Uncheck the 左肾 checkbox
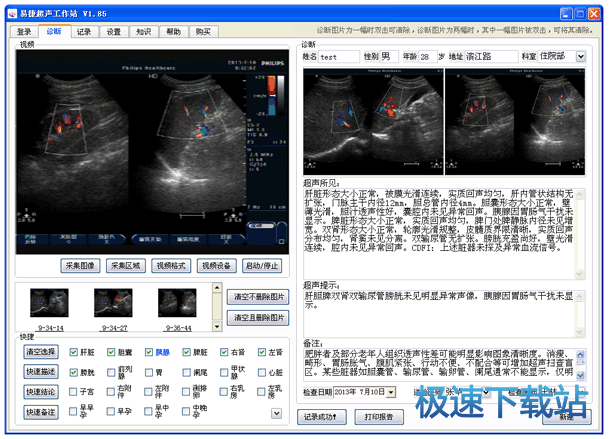 pyautogui.click(x=262, y=352)
